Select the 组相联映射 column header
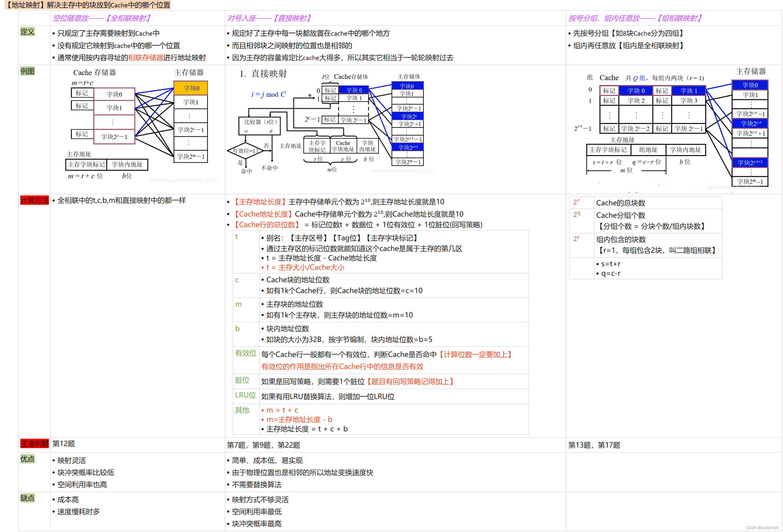This screenshot has height=532, width=783. 635,18
